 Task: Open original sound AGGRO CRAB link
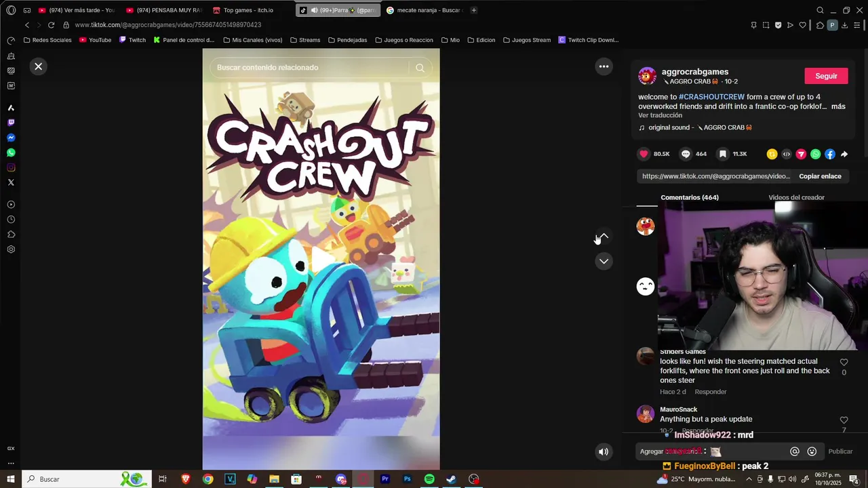pos(701,127)
